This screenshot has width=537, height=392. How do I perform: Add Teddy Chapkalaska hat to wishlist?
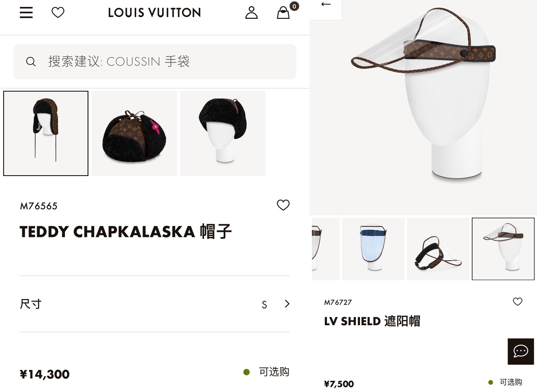283,205
